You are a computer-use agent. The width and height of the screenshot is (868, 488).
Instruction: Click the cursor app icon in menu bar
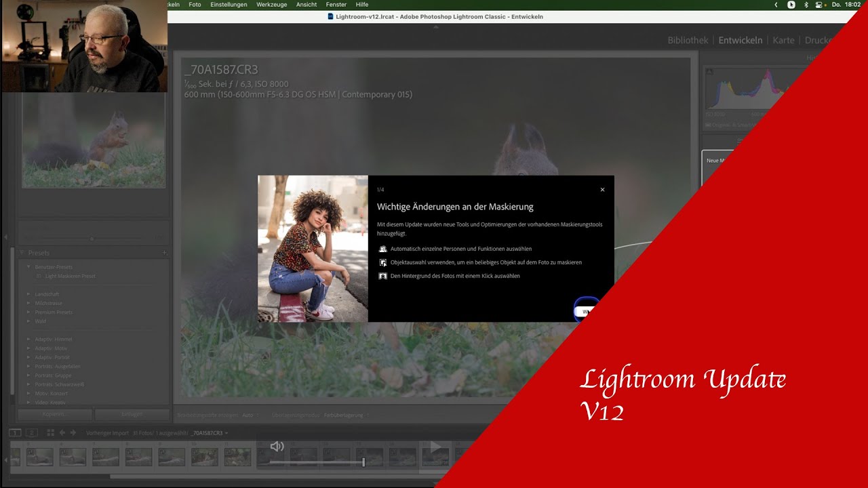point(791,4)
